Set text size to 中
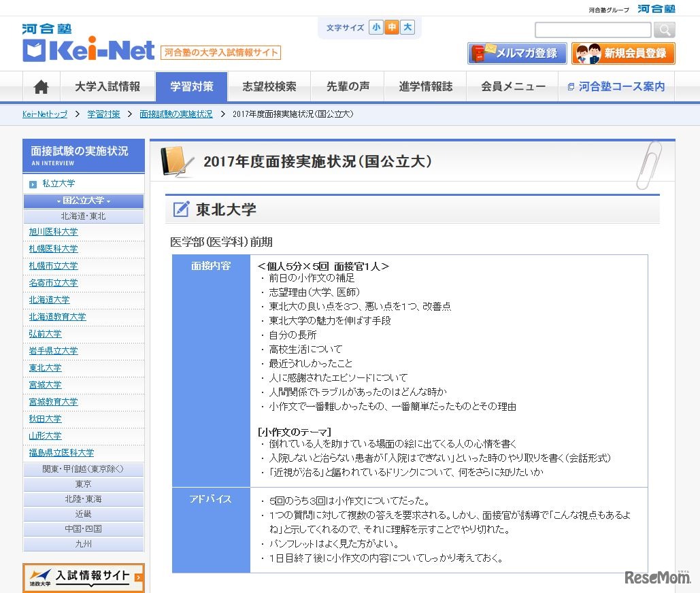The image size is (700, 593). pos(392,27)
